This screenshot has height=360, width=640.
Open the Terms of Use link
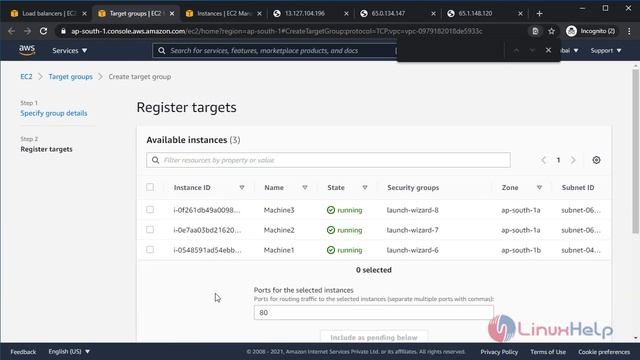[548, 352]
